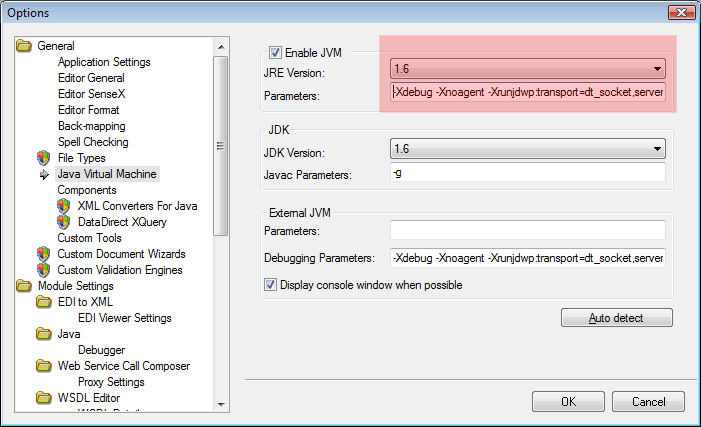The height and width of the screenshot is (427, 701).
Task: Click the EDI to XML folder icon
Action: tap(44, 302)
